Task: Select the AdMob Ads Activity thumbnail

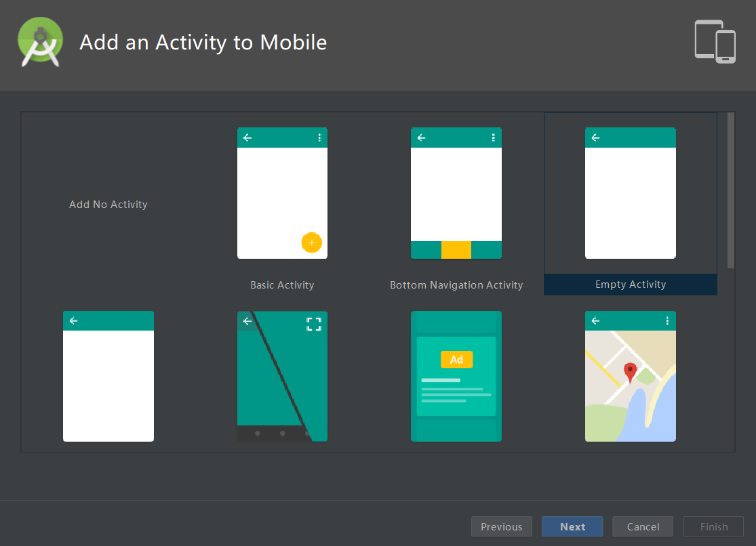Action: point(456,377)
